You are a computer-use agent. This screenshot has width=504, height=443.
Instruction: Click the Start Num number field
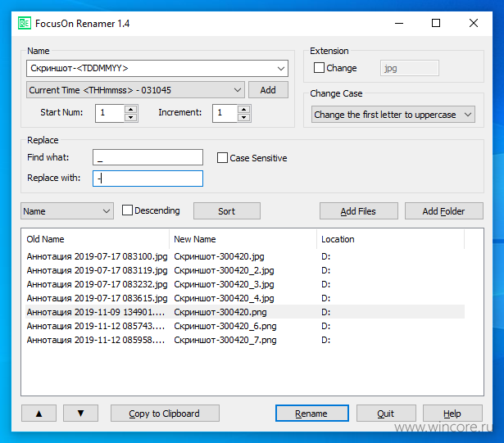point(110,113)
